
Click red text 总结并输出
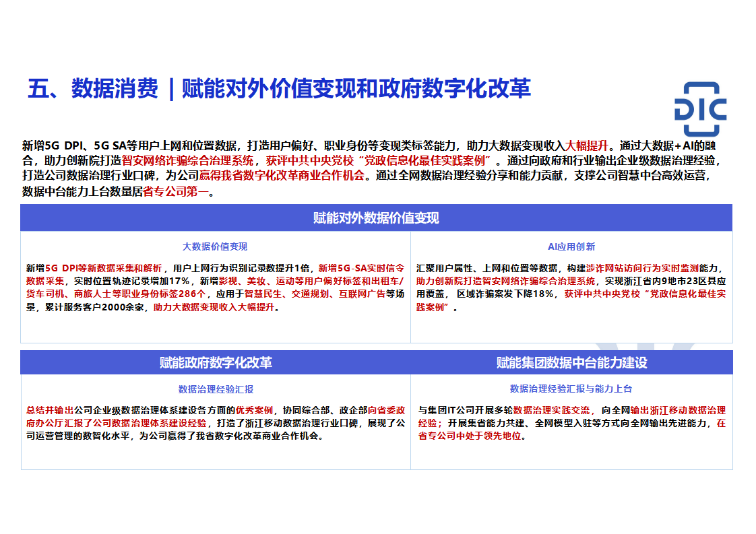50,410
